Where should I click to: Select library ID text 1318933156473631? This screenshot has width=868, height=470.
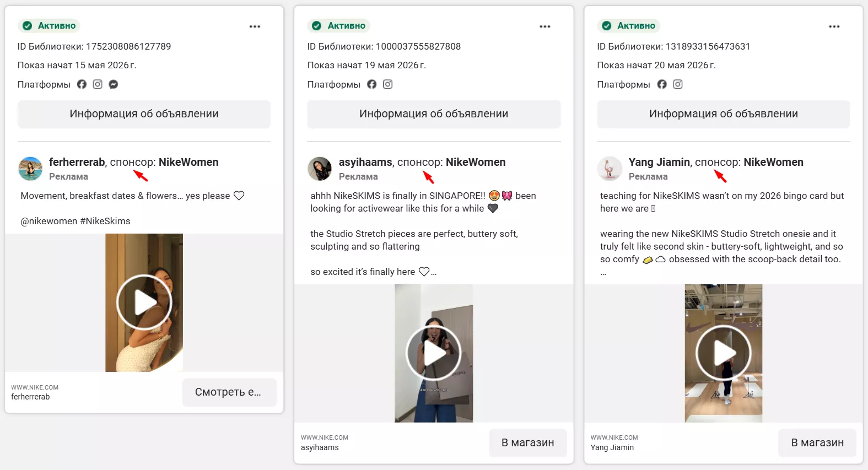(x=708, y=46)
